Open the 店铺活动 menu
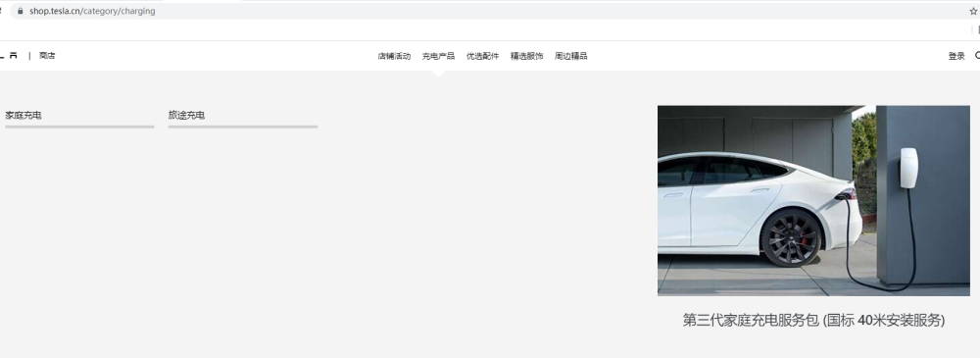The image size is (980, 358). click(x=394, y=56)
